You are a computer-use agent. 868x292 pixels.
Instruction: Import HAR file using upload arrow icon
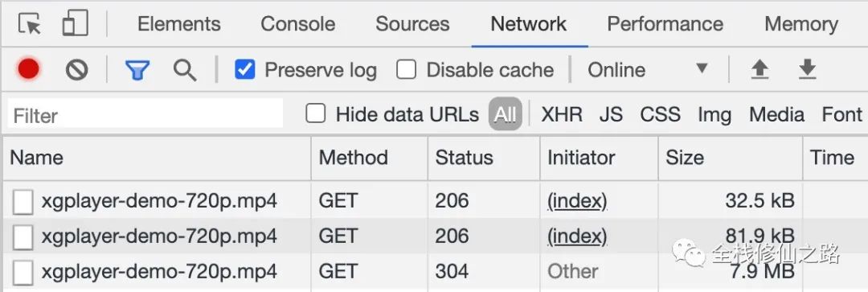[760, 70]
